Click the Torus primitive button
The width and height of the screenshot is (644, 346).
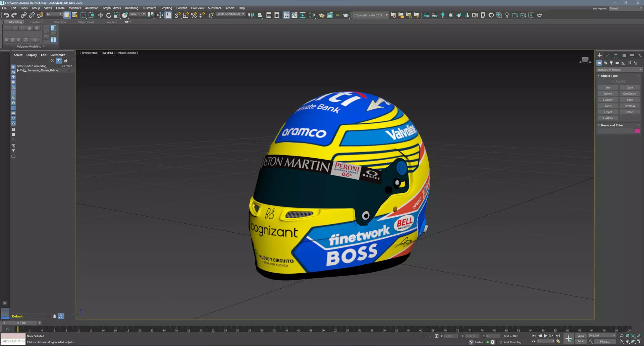(608, 106)
